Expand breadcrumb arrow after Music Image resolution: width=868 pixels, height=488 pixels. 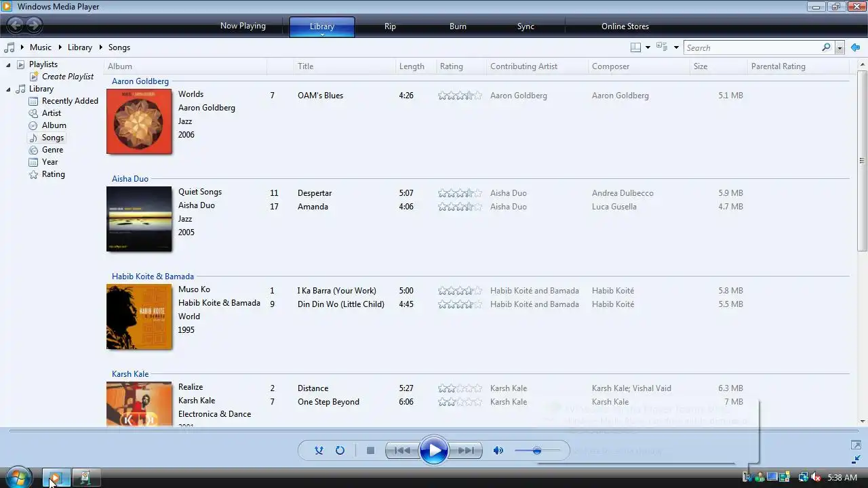pyautogui.click(x=60, y=47)
